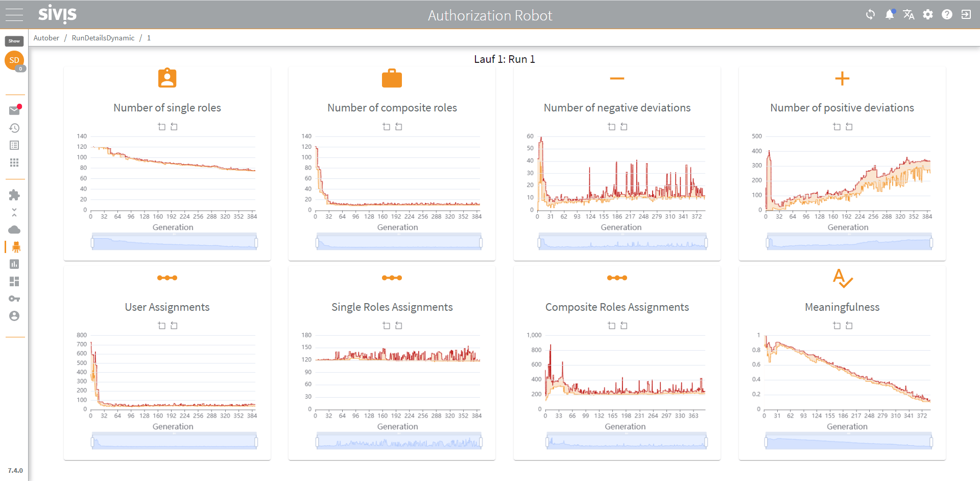This screenshot has height=481, width=980.
Task: Open the settings gear in header
Action: click(928, 14)
